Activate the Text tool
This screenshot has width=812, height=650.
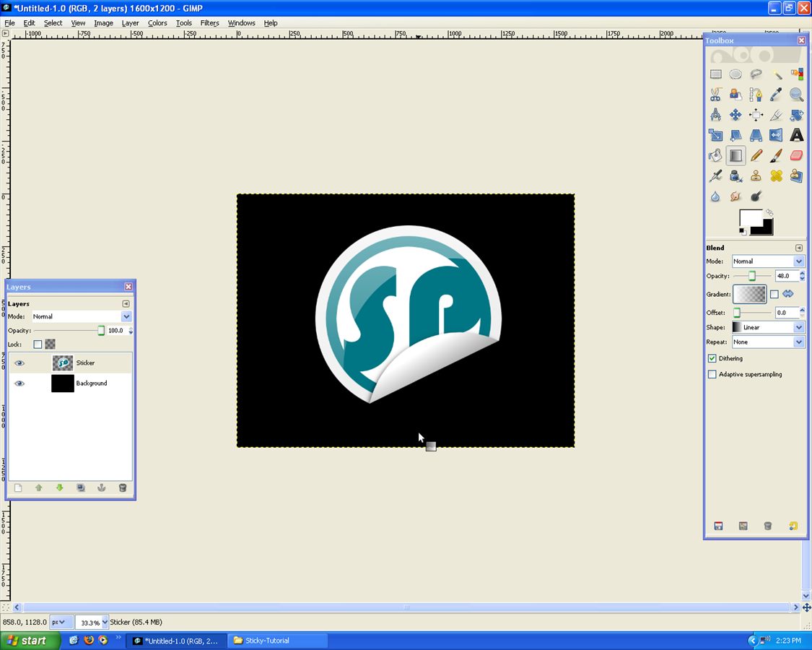tap(796, 135)
